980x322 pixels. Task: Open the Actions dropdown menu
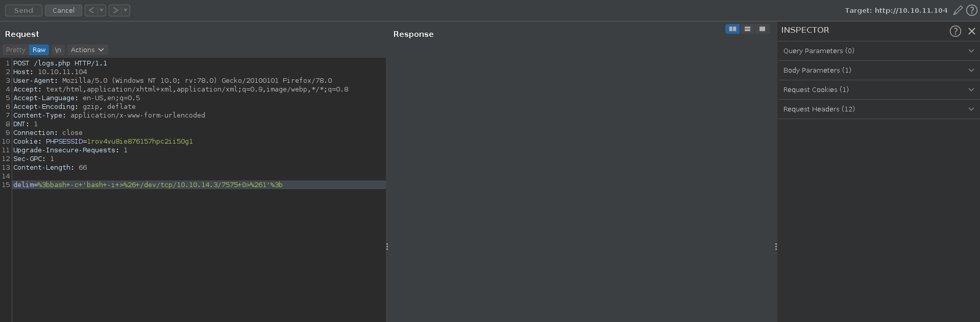click(87, 50)
